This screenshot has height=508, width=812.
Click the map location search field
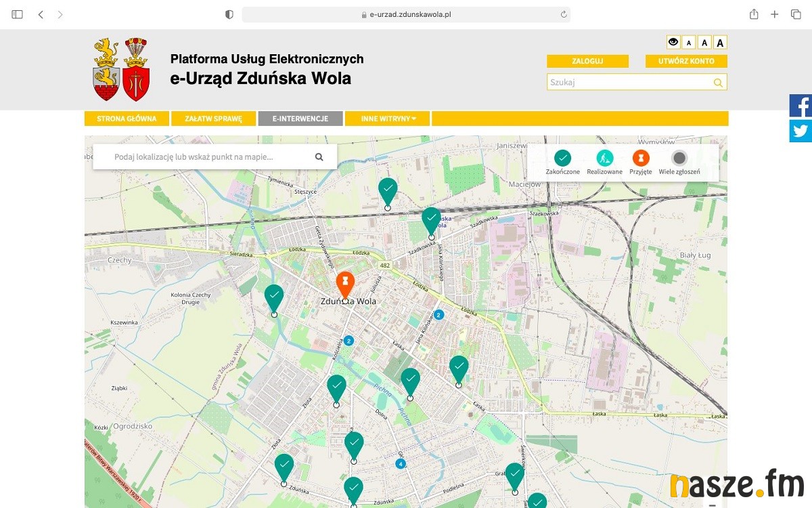tap(203, 157)
